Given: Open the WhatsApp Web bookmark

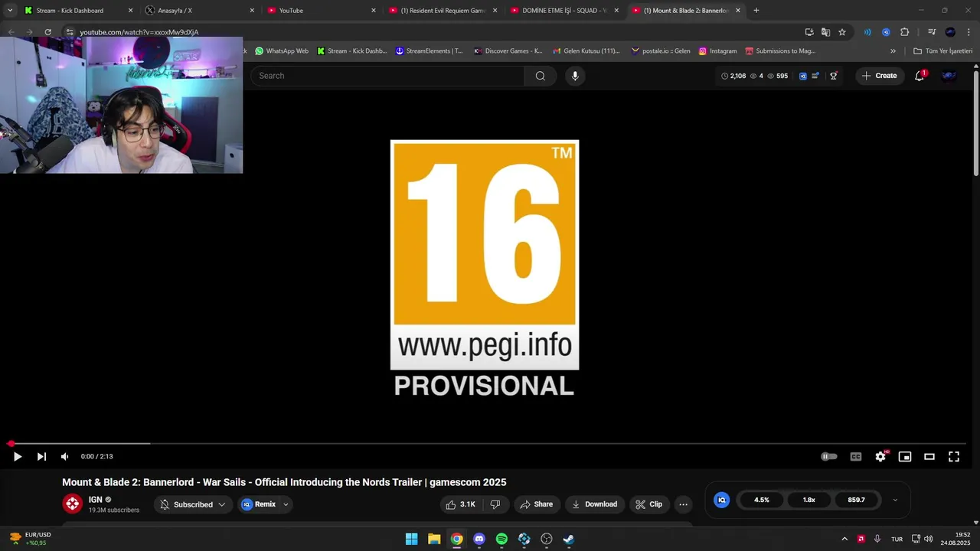Looking at the screenshot, I should 282,51.
